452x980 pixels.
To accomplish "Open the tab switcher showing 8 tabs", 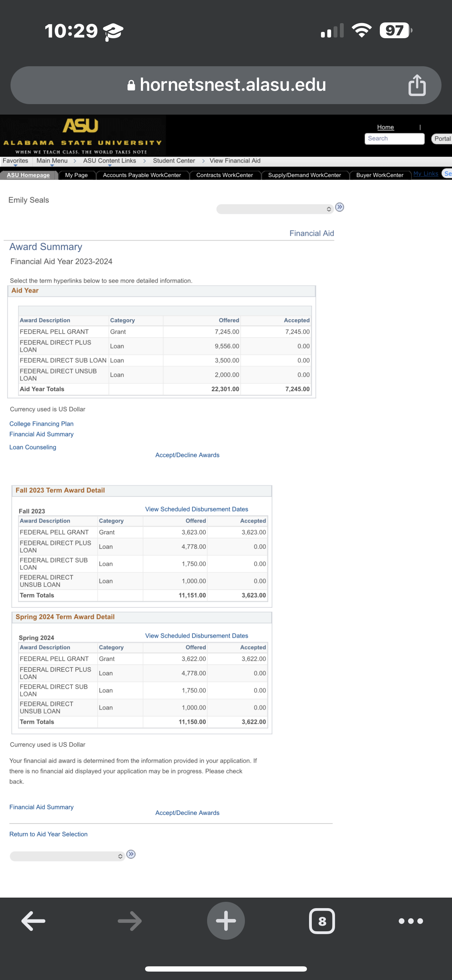I will click(x=322, y=921).
